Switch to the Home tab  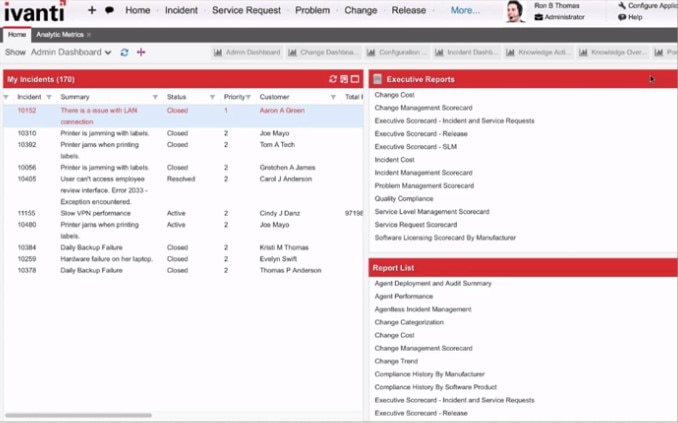[17, 35]
